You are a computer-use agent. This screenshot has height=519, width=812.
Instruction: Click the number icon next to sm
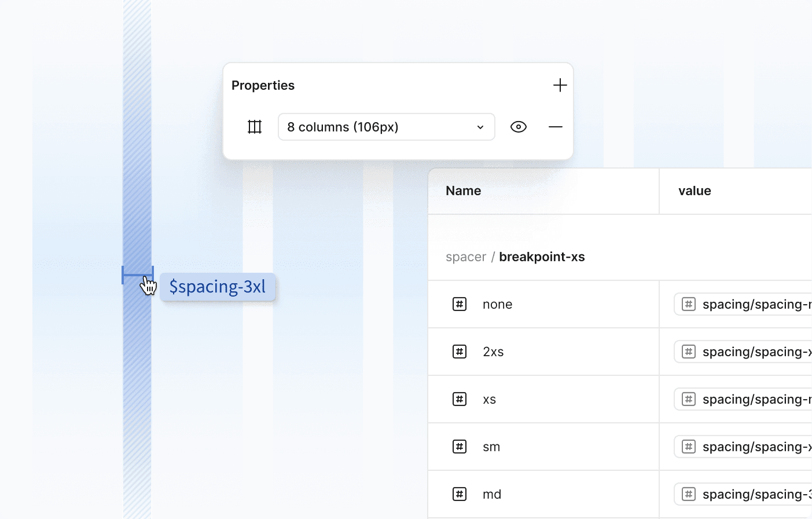(460, 447)
